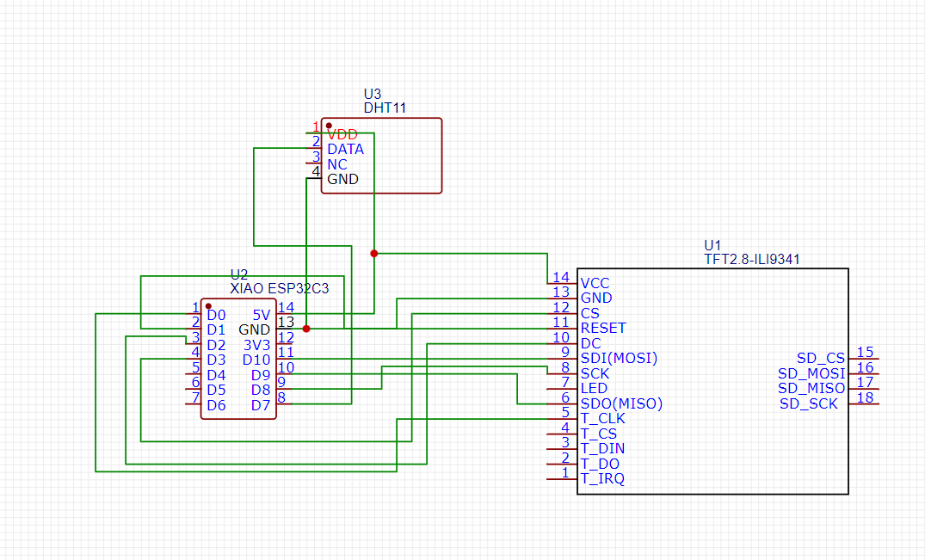The height and width of the screenshot is (560, 925).
Task: Click the GND pin label on XIAO ESP32C3
Action: [x=254, y=329]
